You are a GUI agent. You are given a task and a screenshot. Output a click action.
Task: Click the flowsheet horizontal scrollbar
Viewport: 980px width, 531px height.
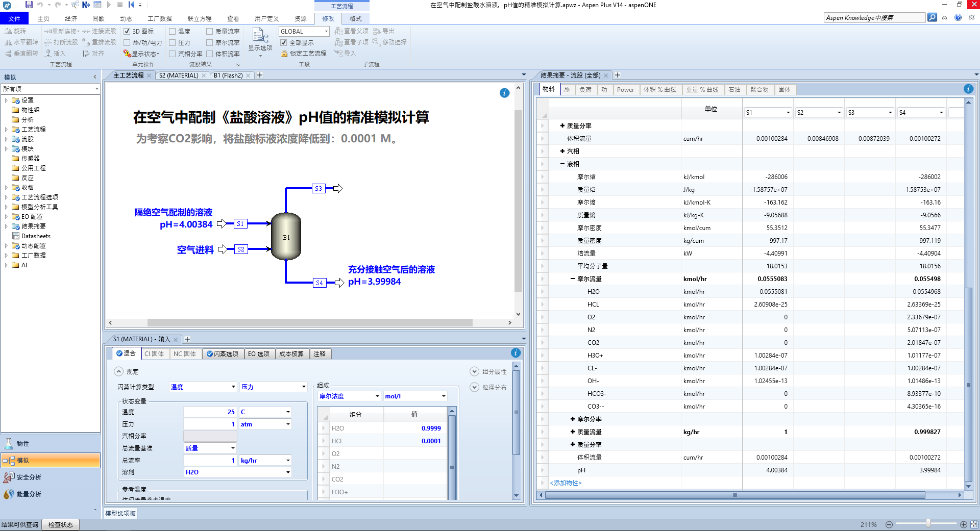point(310,322)
